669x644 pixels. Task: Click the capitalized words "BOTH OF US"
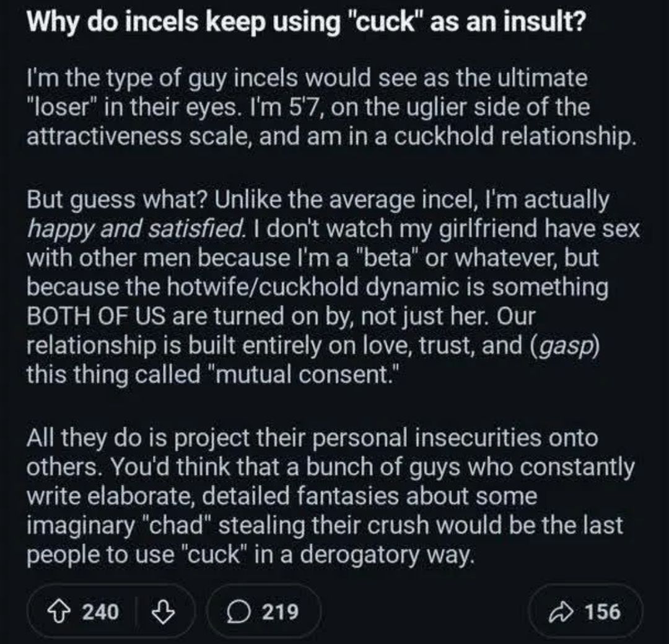97,317
